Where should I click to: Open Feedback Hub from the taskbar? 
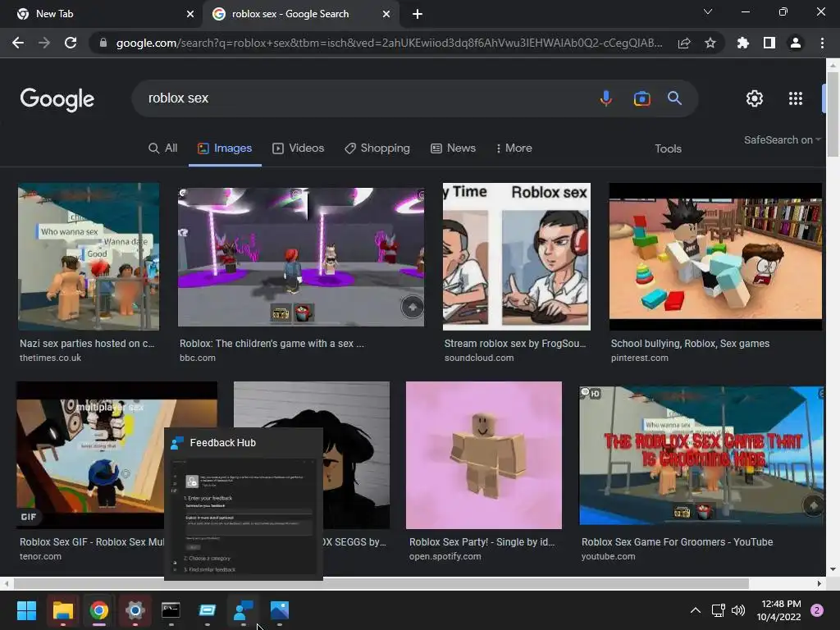(x=244, y=610)
